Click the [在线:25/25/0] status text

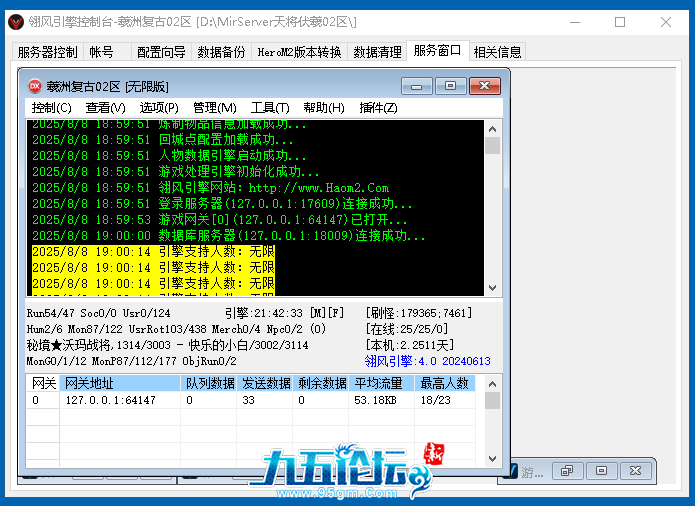point(406,329)
